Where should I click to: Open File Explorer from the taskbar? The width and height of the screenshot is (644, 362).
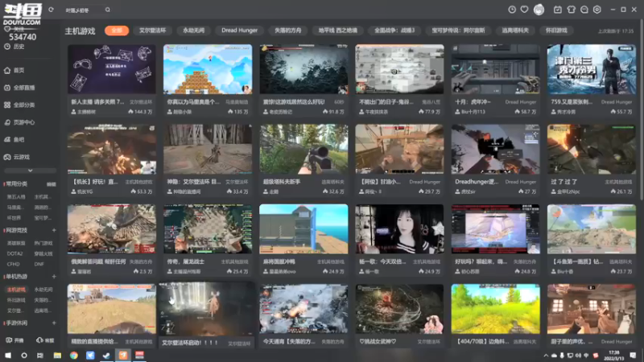point(57,356)
